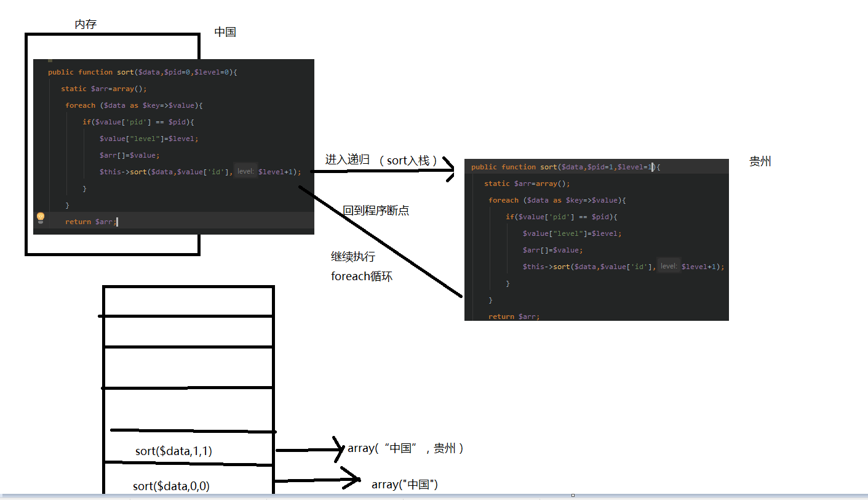
Task: Click the 'level:' parameter hint in the $pid=0 snippet
Action: tap(245, 171)
